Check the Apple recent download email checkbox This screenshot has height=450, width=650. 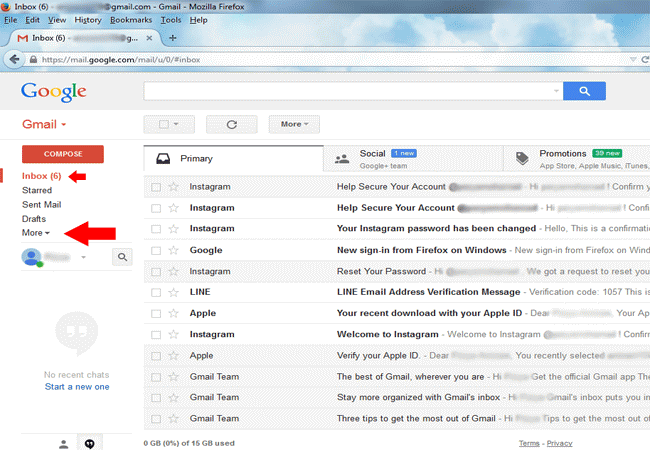coord(156,314)
